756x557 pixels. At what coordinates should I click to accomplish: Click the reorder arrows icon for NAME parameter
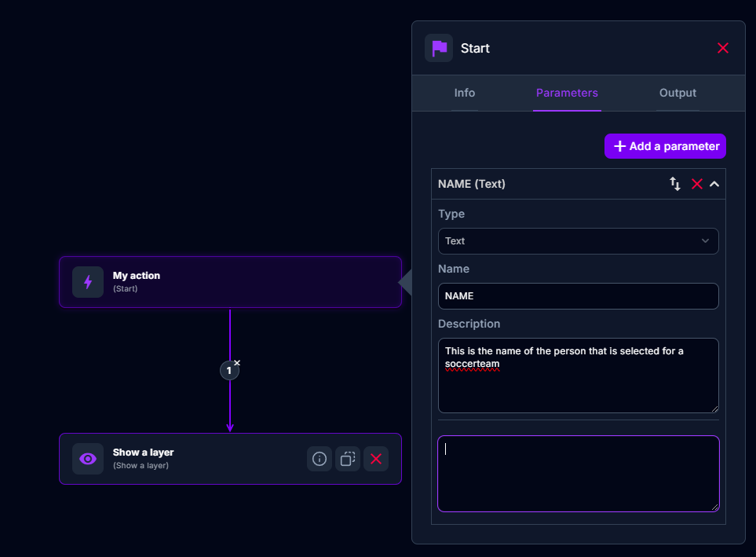pos(674,184)
